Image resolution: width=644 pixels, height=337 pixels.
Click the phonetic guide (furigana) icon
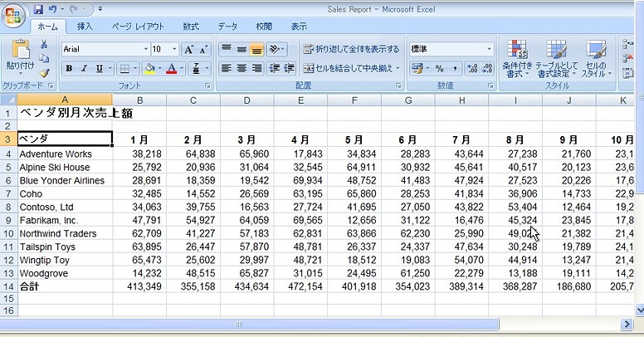click(197, 69)
